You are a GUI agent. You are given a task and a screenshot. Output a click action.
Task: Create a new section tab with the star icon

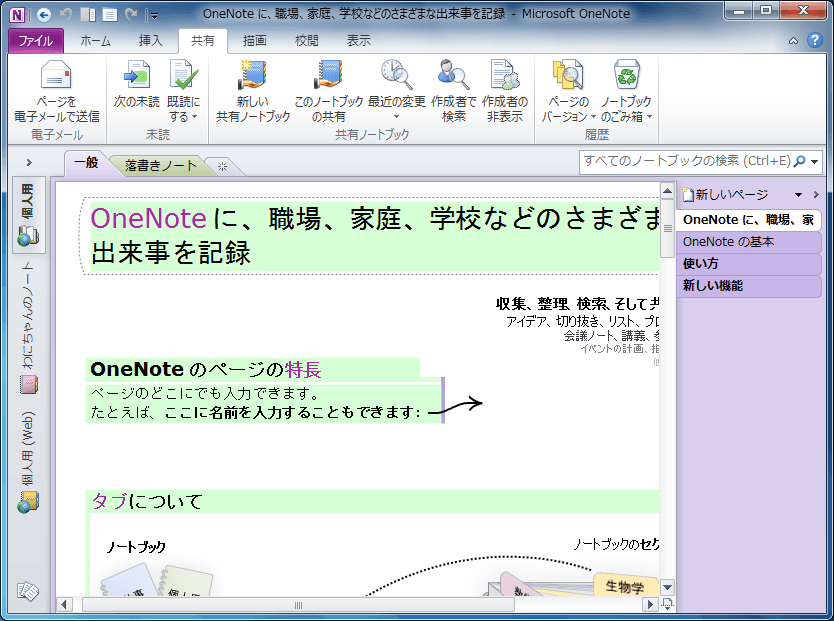click(x=222, y=166)
